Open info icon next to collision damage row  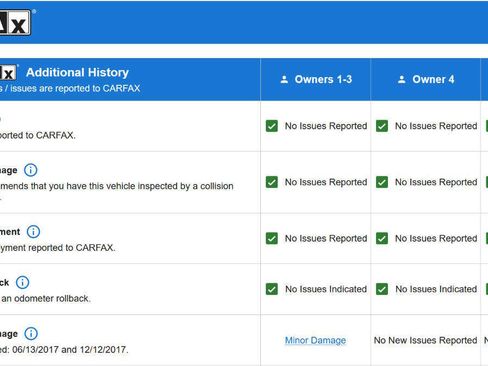[x=31, y=170]
